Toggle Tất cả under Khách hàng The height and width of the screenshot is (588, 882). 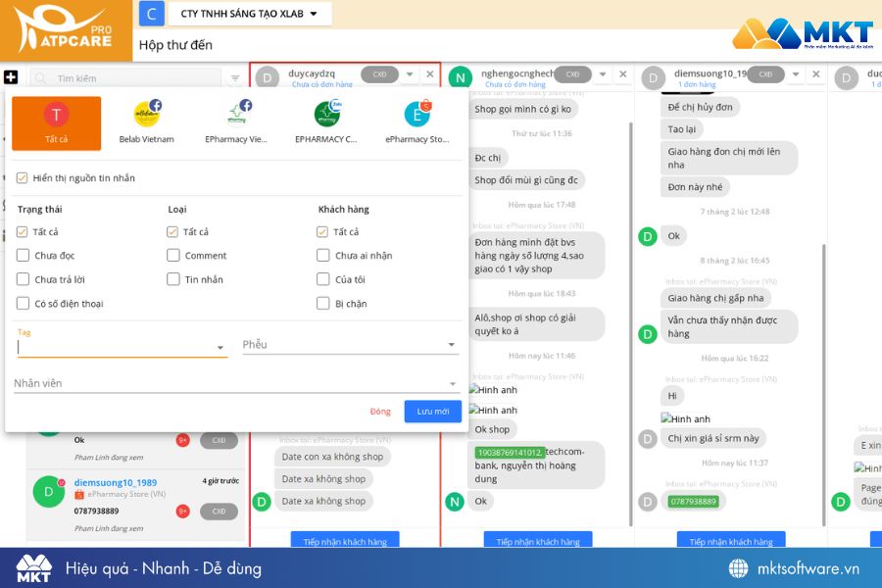pos(322,231)
